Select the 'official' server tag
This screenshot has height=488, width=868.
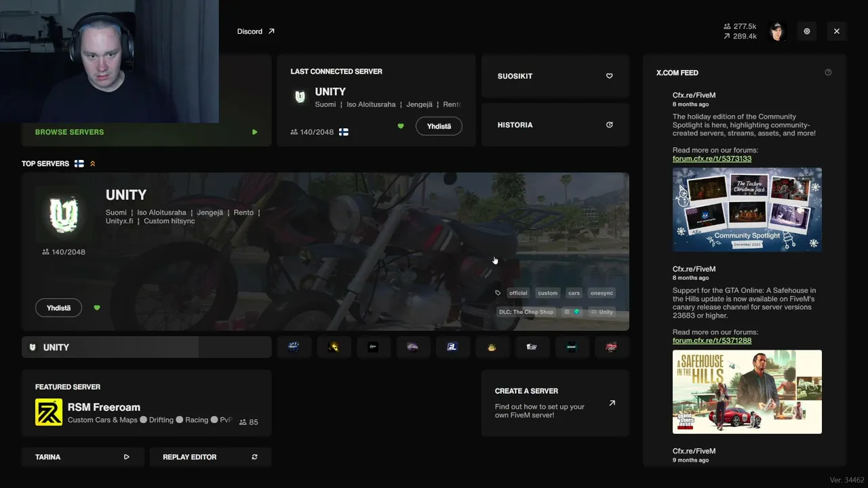pyautogui.click(x=518, y=293)
